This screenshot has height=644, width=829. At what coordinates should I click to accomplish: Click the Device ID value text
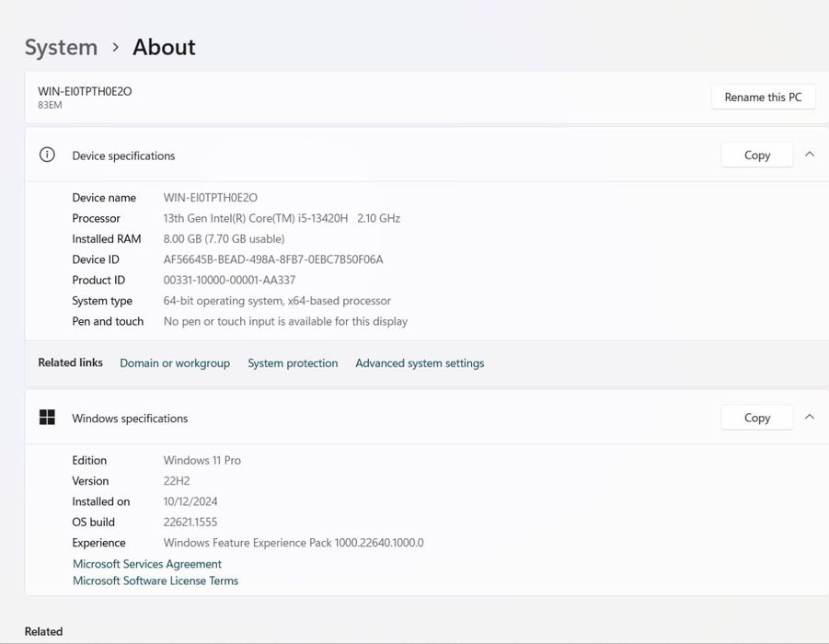pos(273,259)
